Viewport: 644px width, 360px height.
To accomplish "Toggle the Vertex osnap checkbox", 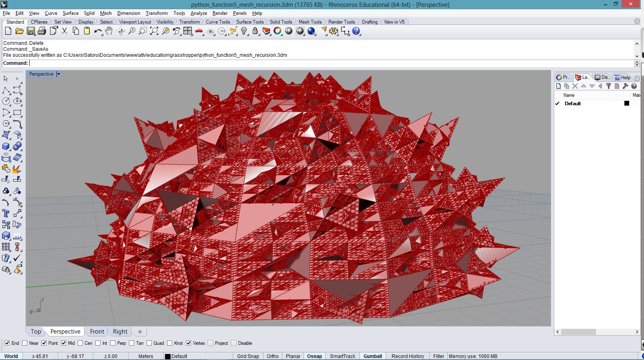I will pos(189,343).
